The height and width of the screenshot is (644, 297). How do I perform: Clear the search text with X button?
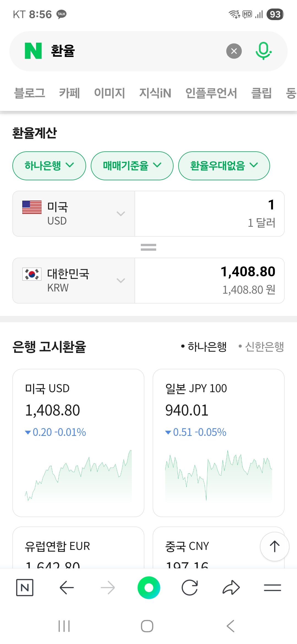[x=234, y=51]
